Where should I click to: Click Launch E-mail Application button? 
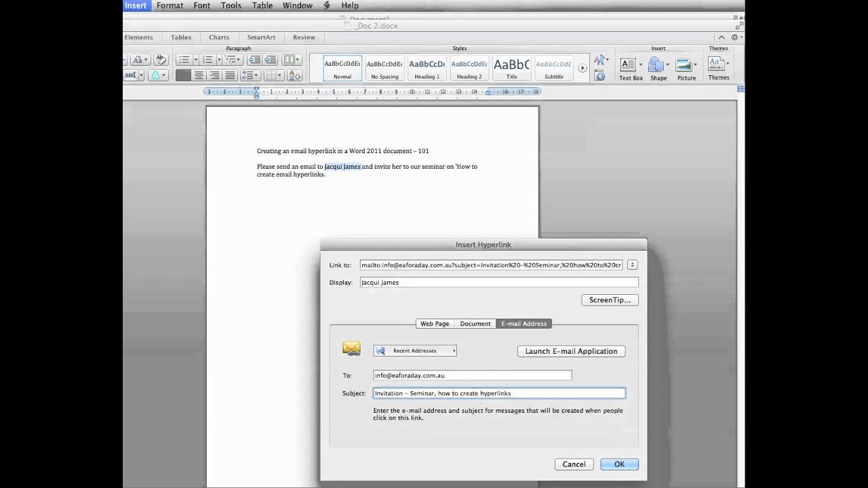[x=571, y=351]
